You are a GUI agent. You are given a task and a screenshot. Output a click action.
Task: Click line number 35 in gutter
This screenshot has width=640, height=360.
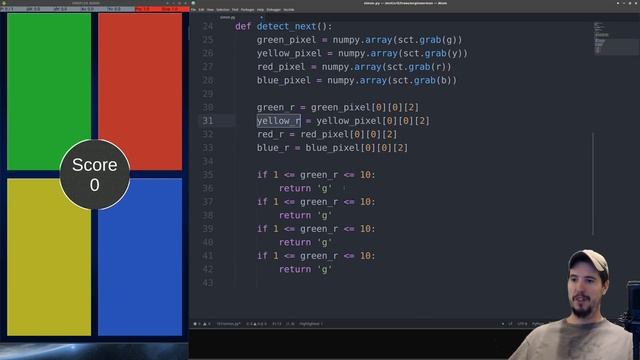pos(208,175)
